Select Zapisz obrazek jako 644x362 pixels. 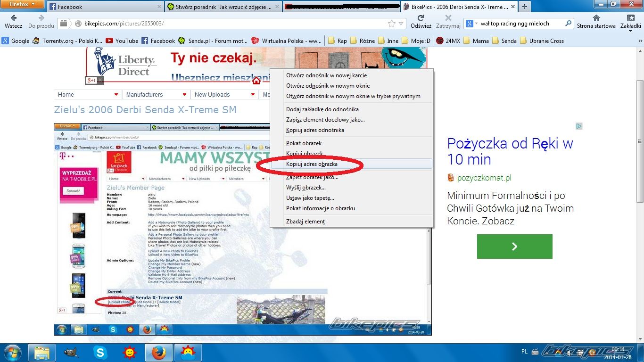point(352,177)
